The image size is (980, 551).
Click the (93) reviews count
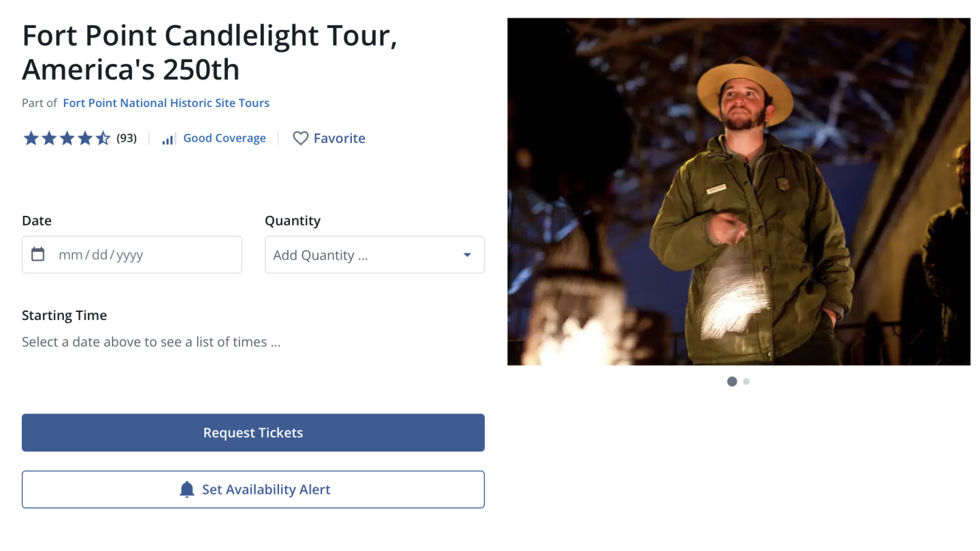127,138
